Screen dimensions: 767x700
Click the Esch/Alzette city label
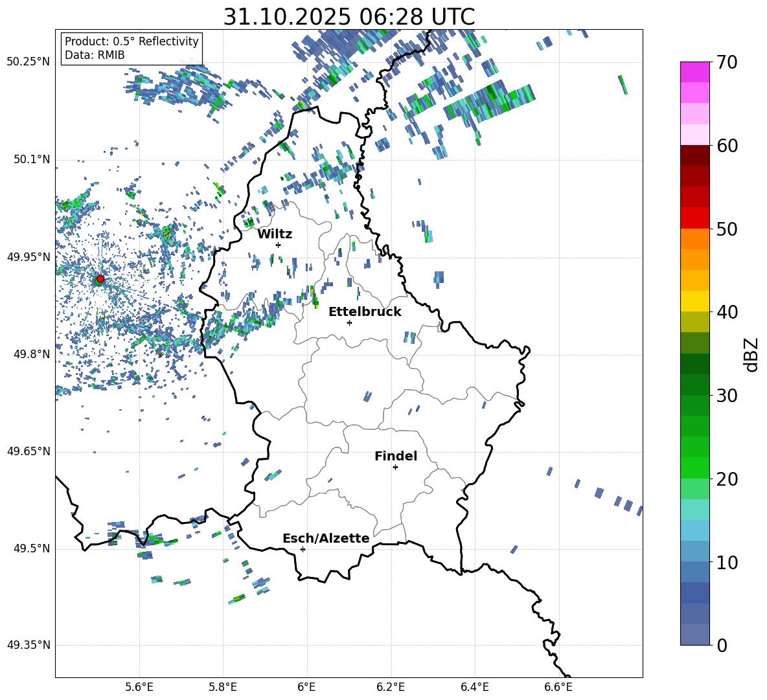coord(326,538)
